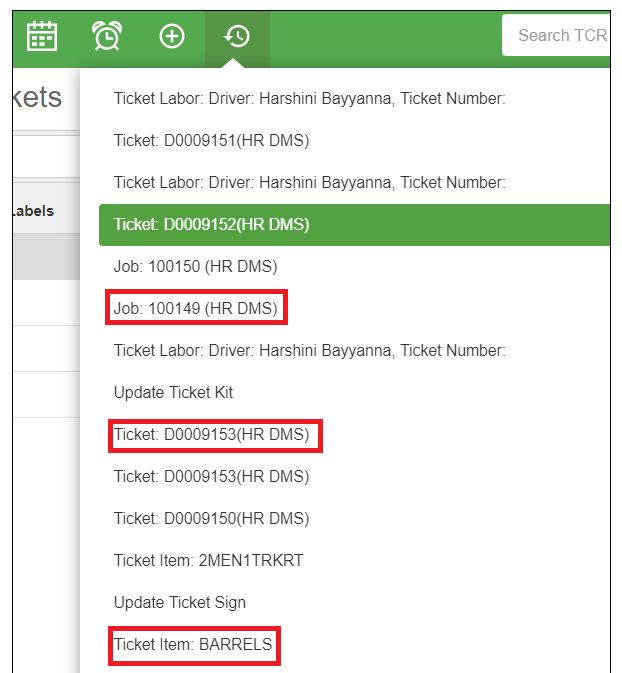This screenshot has width=622, height=673.
Task: Select Ticket Item: 2MEN1TRKRT
Action: click(x=208, y=561)
